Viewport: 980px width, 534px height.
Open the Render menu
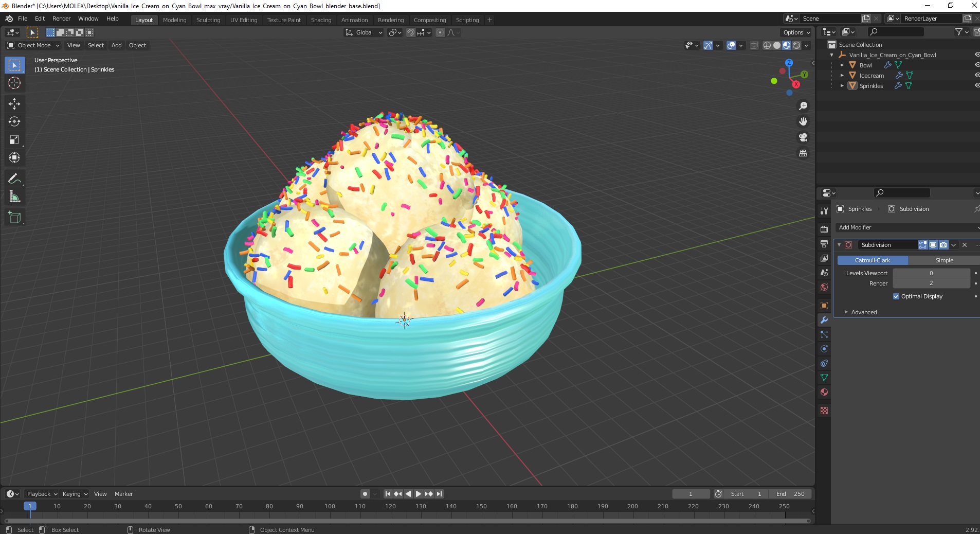(x=61, y=19)
